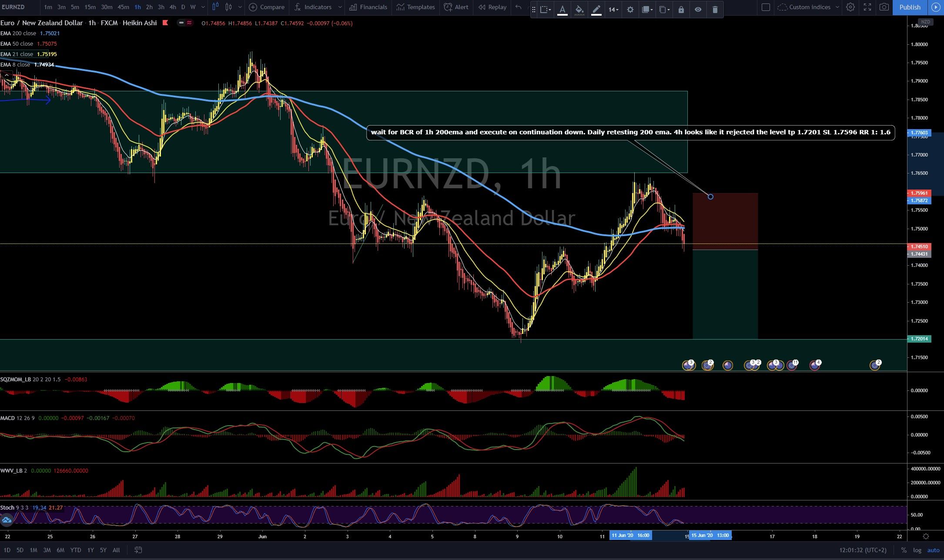Toggle the minus/approx indicator pill

[185, 23]
